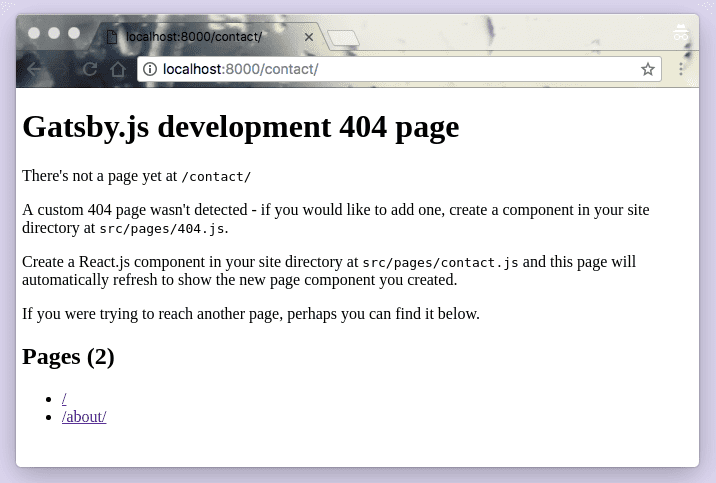Click the /contact/ code text in page
716x483 pixels.
click(216, 177)
